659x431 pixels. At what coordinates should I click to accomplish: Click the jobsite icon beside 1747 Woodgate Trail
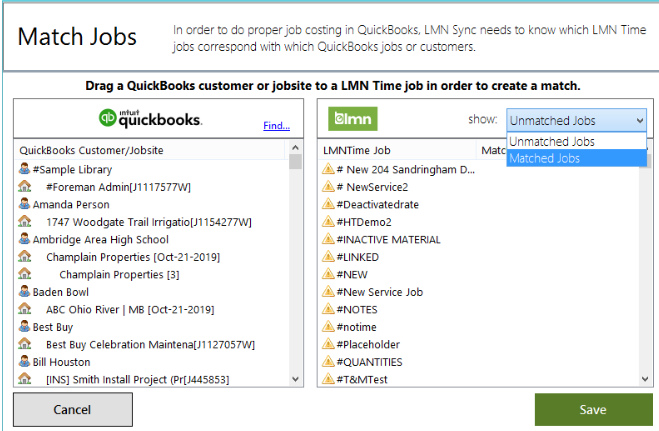click(x=25, y=221)
